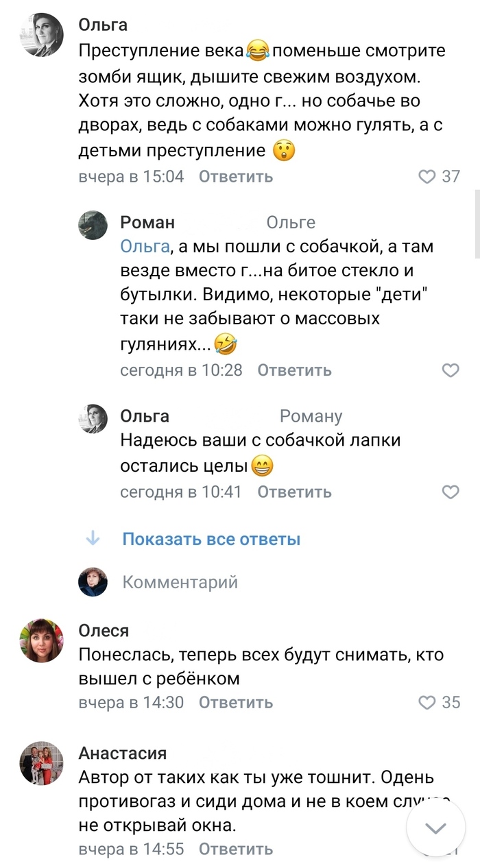
Task: Open Роман's profile avatar
Action: click(93, 225)
